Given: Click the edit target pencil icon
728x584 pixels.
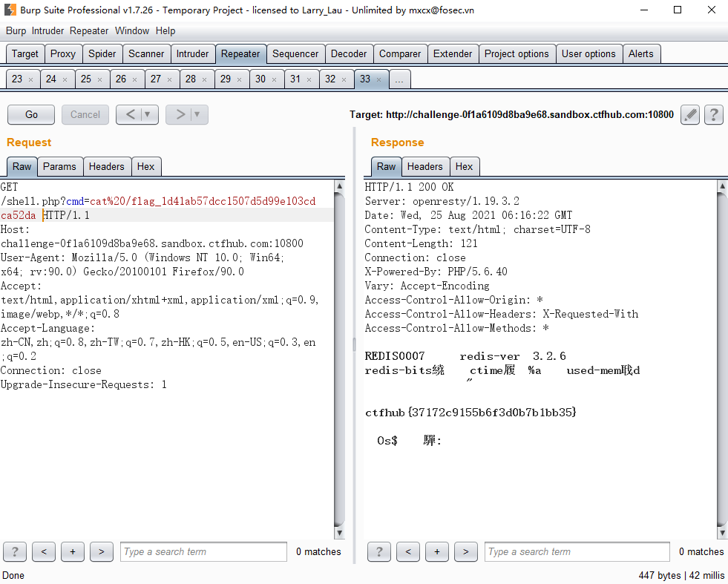Looking at the screenshot, I should 690,115.
